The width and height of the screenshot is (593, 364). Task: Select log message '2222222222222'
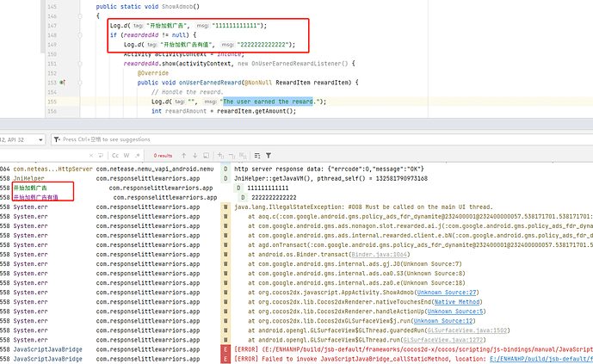pyautogui.click(x=274, y=197)
